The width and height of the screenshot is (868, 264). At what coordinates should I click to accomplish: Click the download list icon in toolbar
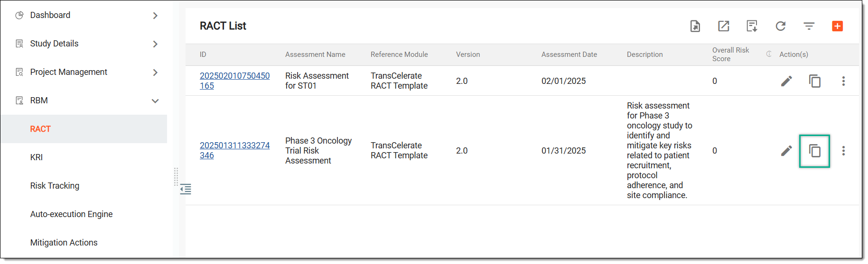tap(752, 26)
